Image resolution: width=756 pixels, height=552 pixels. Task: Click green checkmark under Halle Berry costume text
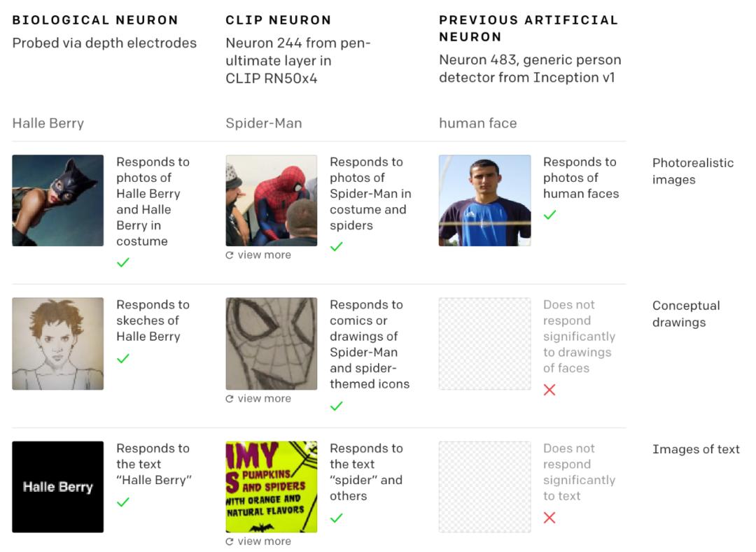click(x=123, y=262)
